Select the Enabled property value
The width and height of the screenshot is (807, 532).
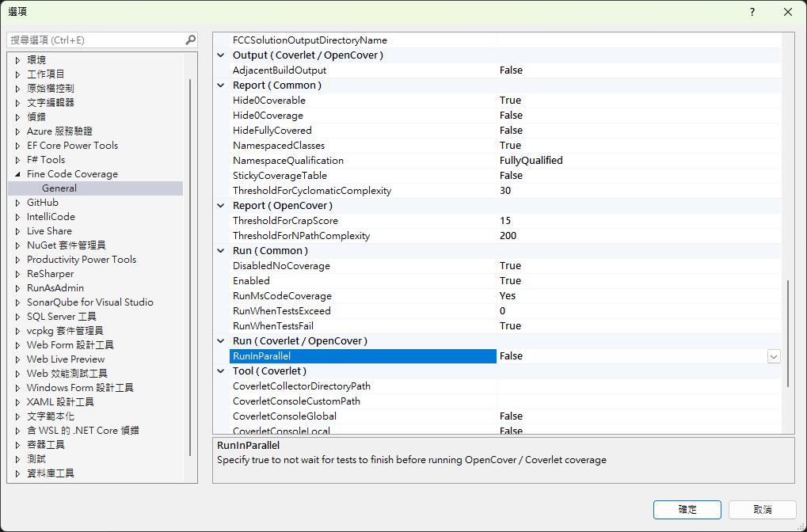[x=634, y=281]
